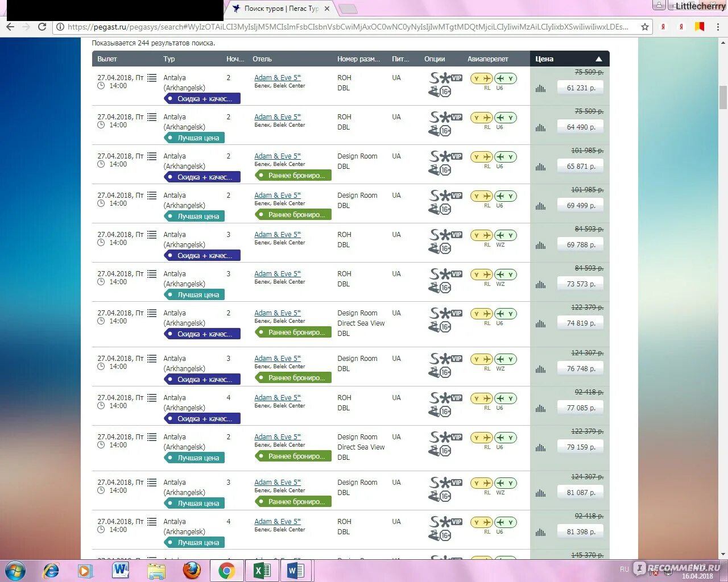
Task: Click the struck-out 122 379 р. price above 79 159 р.
Action: (588, 431)
